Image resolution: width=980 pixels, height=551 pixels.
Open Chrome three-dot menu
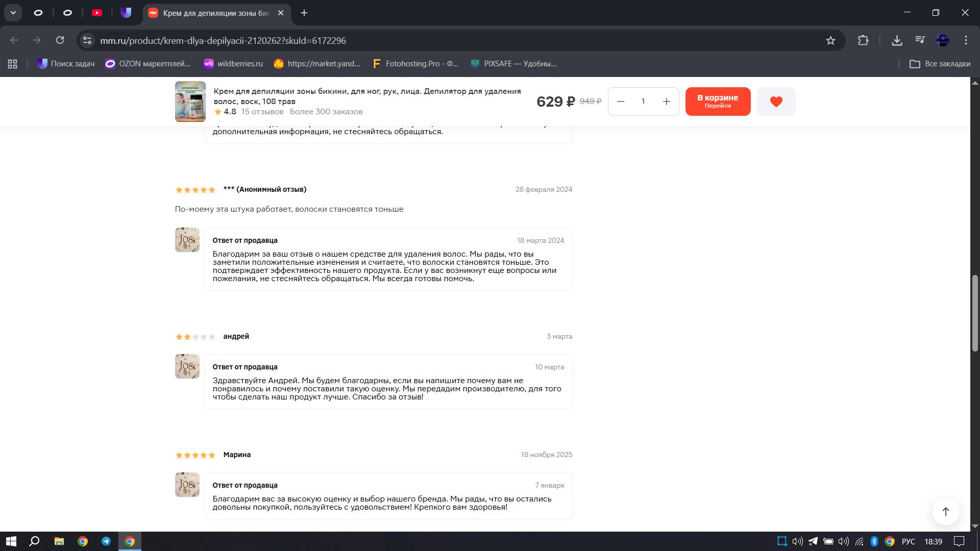[966, 40]
